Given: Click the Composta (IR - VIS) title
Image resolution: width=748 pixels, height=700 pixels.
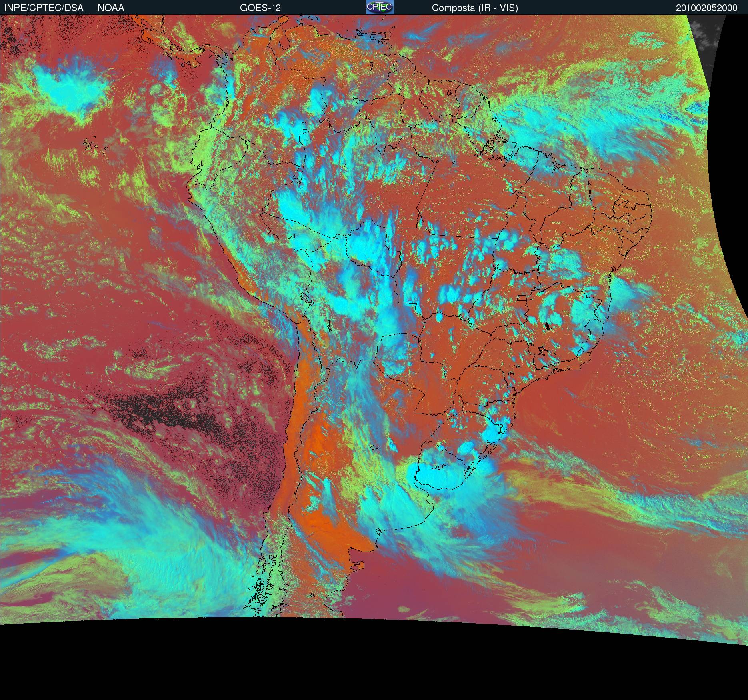Looking at the screenshot, I should coord(475,8).
